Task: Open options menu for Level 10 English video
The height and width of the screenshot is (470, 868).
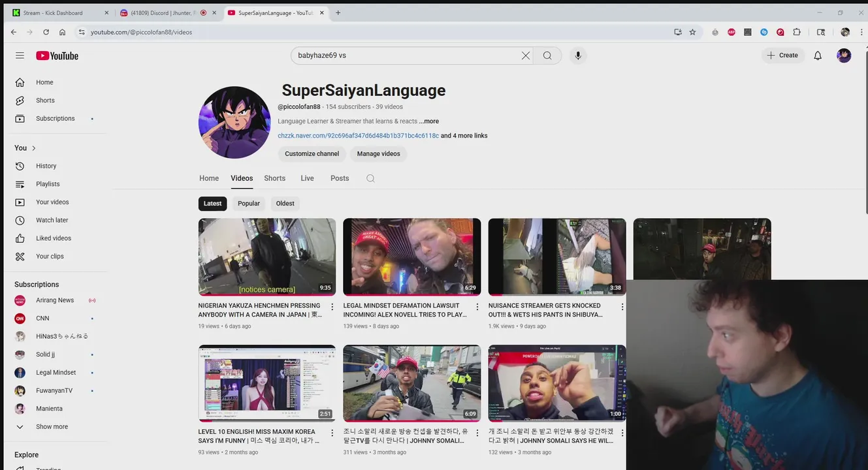Action: (332, 433)
